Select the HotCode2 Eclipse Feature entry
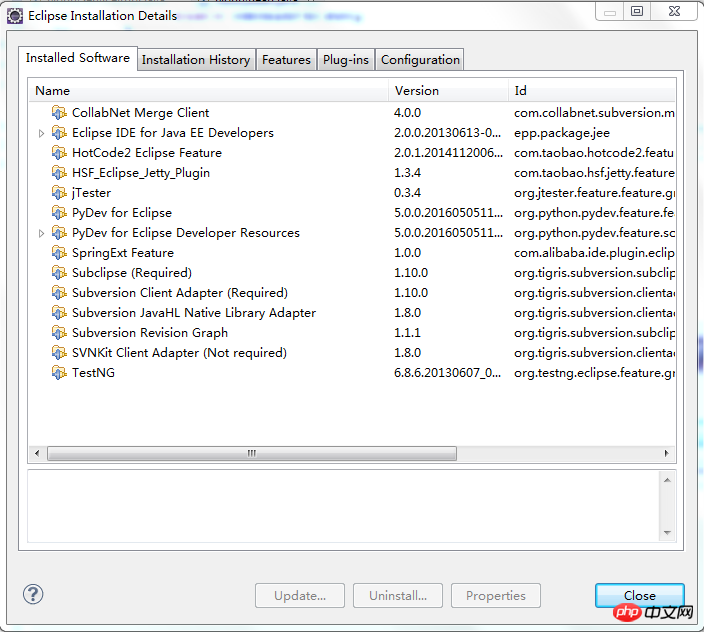 click(352, 153)
